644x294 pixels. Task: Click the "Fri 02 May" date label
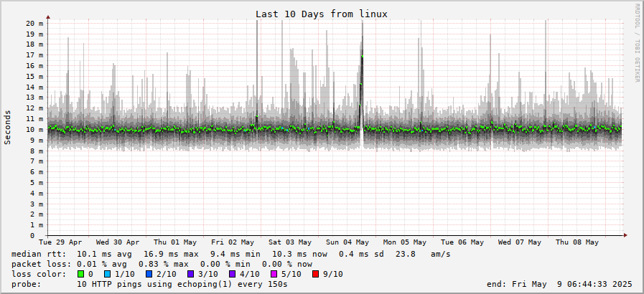[233, 242]
